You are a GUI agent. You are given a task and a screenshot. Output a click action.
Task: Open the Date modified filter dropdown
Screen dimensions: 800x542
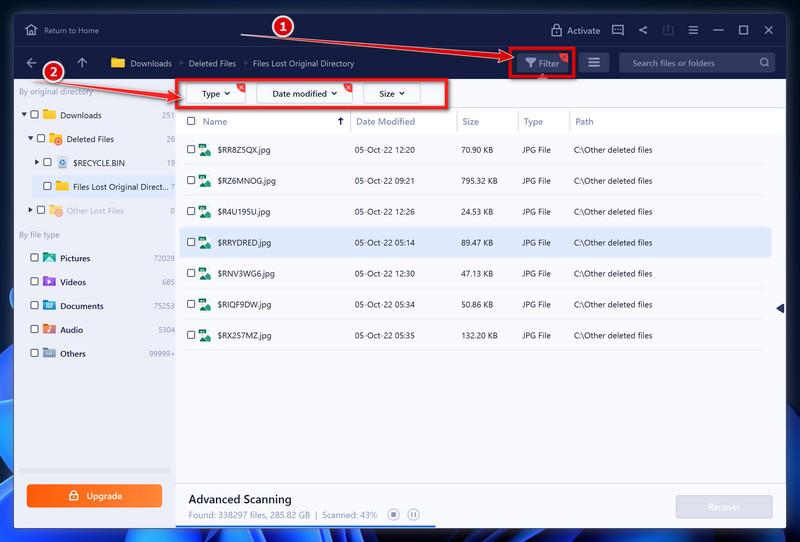304,94
